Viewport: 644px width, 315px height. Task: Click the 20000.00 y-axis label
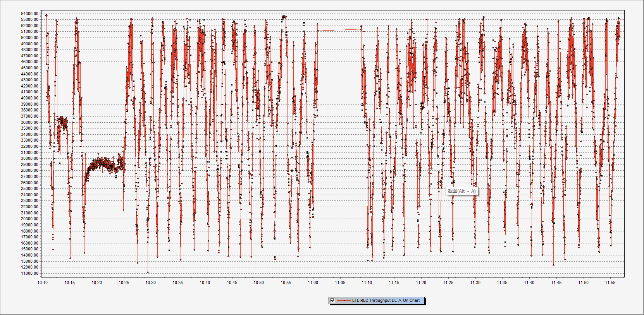tap(30, 219)
